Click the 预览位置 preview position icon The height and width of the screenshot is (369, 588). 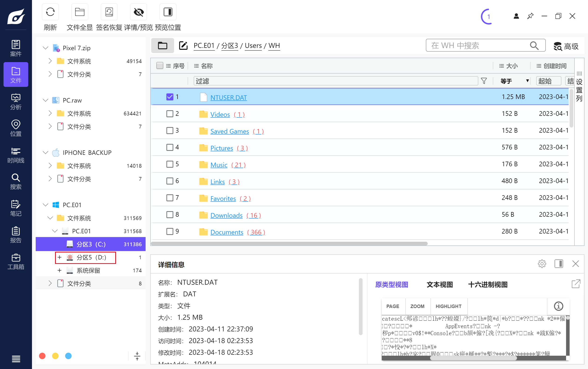click(x=168, y=12)
